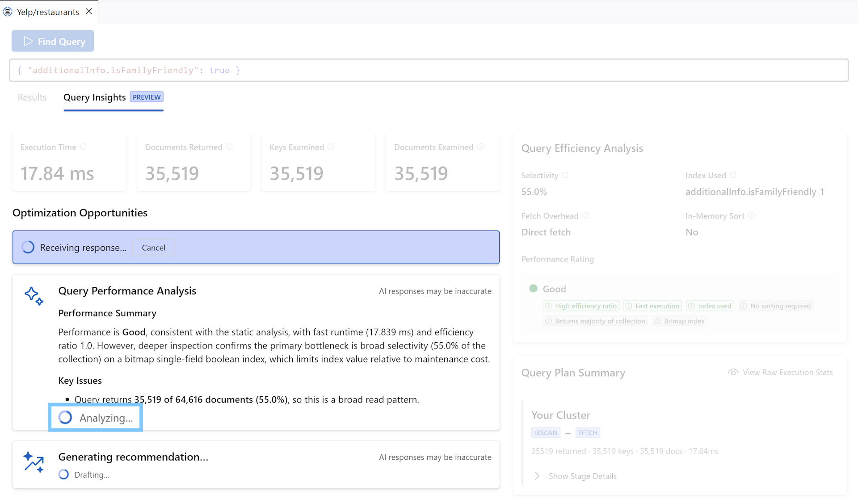Image resolution: width=858 pixels, height=504 pixels.
Task: Click the FETCH stage badge
Action: click(x=588, y=433)
